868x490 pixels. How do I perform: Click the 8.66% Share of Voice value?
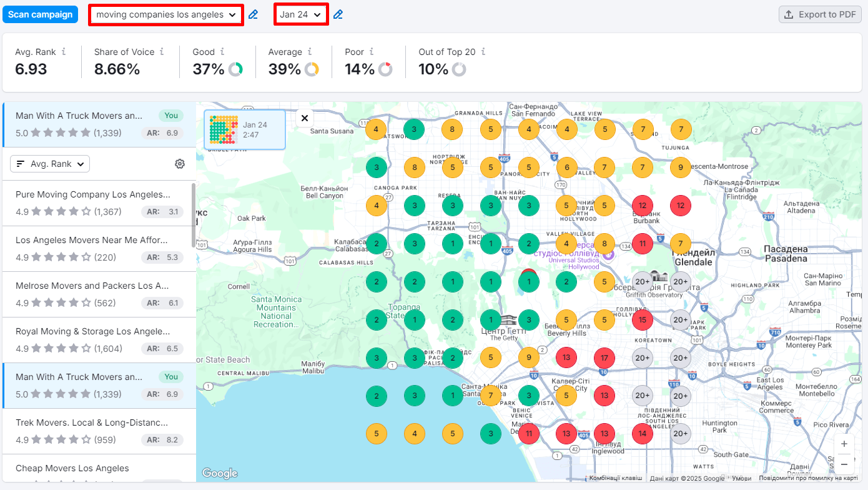pos(117,69)
